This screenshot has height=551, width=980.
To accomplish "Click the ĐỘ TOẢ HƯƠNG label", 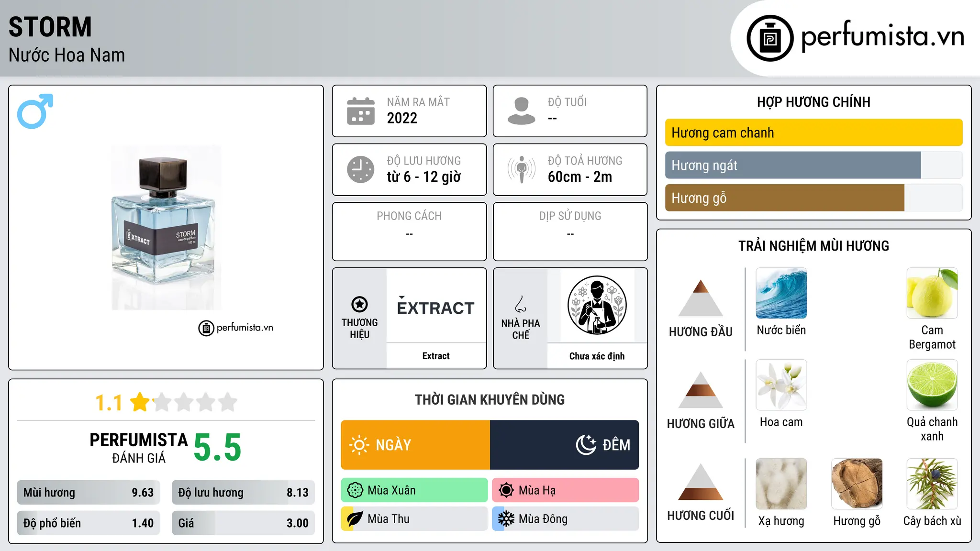I will [585, 161].
